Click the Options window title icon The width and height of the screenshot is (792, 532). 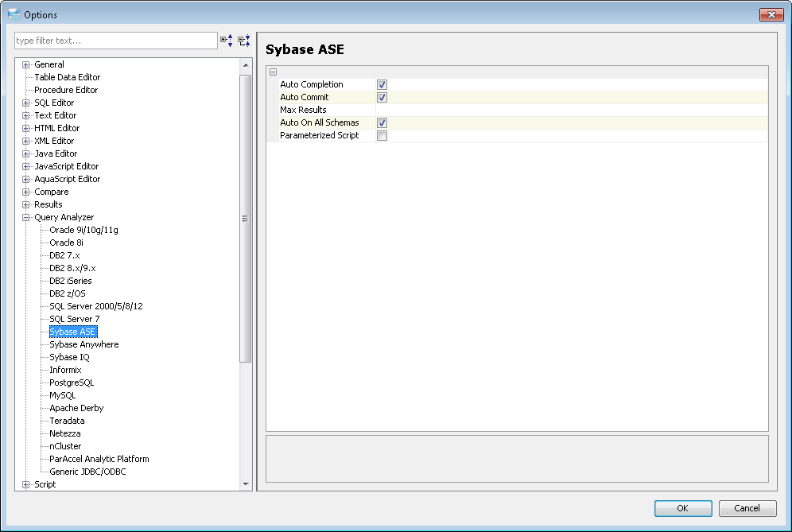click(x=14, y=14)
